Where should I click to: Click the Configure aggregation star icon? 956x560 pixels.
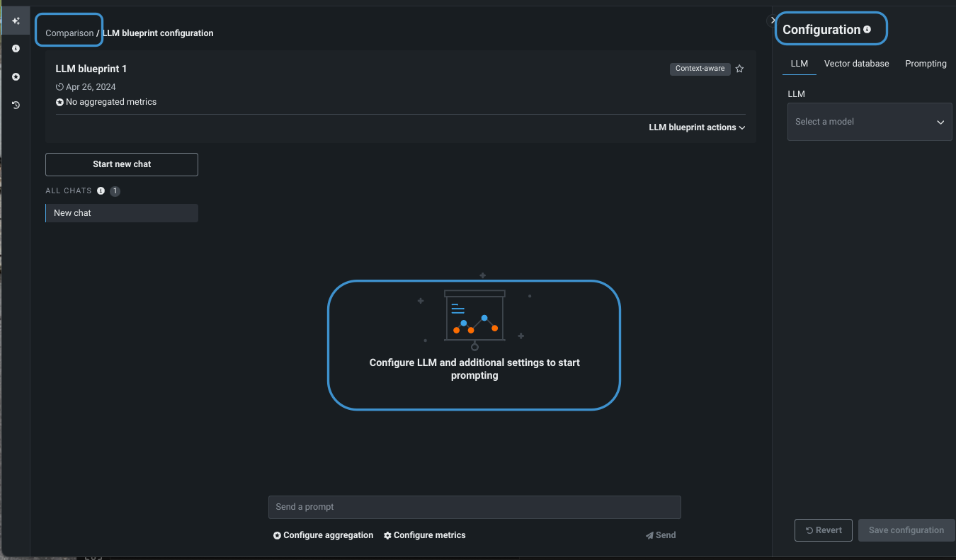[277, 536]
